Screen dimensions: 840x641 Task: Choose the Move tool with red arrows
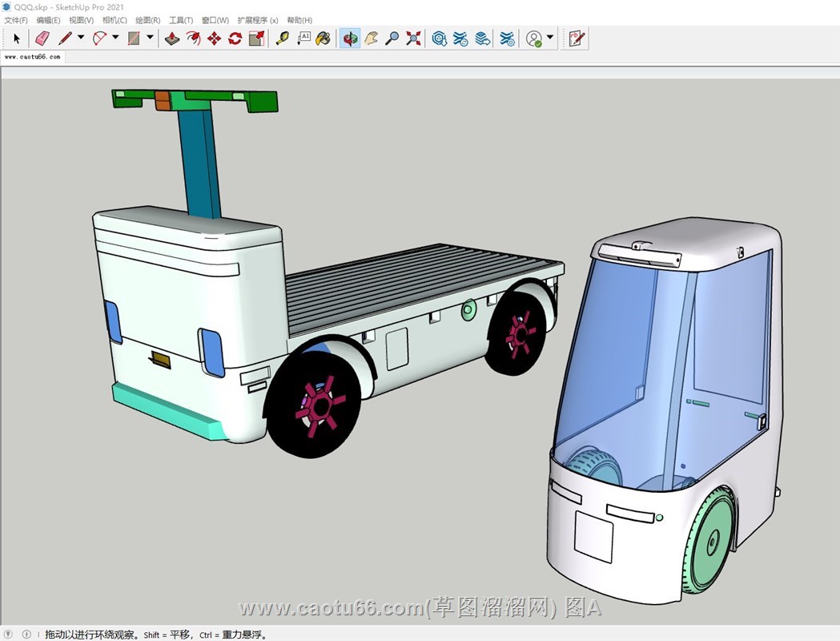(x=214, y=38)
